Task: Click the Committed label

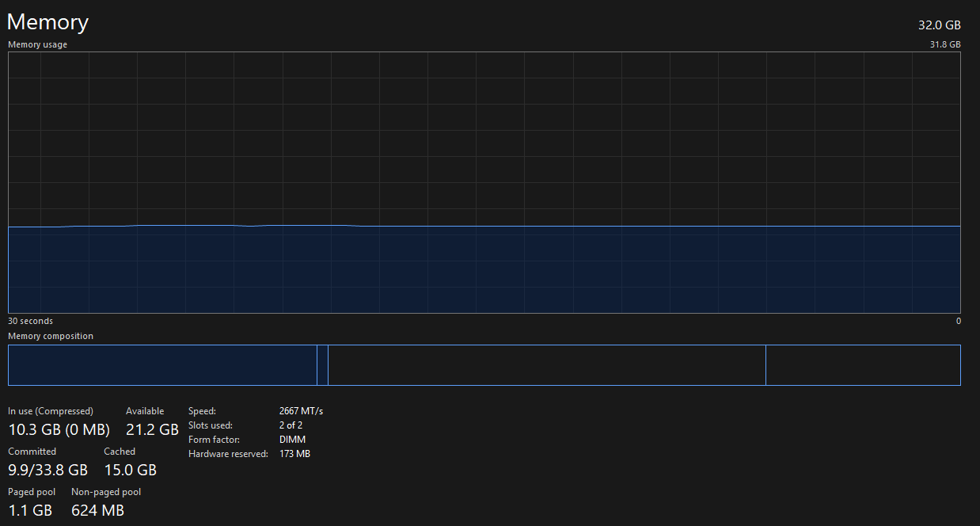Action: click(32, 452)
